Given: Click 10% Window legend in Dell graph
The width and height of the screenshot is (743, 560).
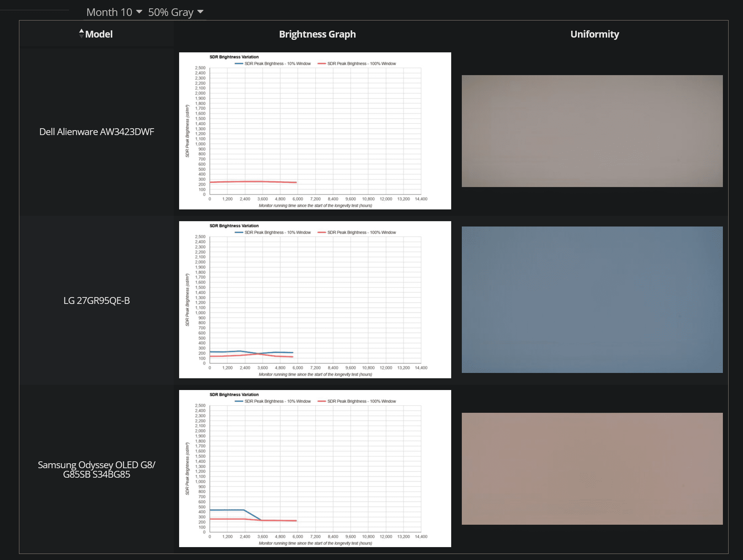Looking at the screenshot, I should coord(273,64).
